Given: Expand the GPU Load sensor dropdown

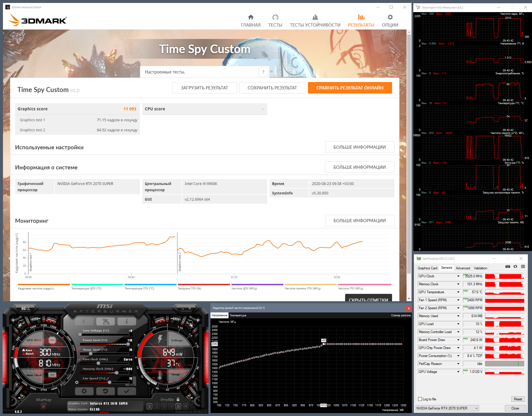Looking at the screenshot, I should [458, 324].
